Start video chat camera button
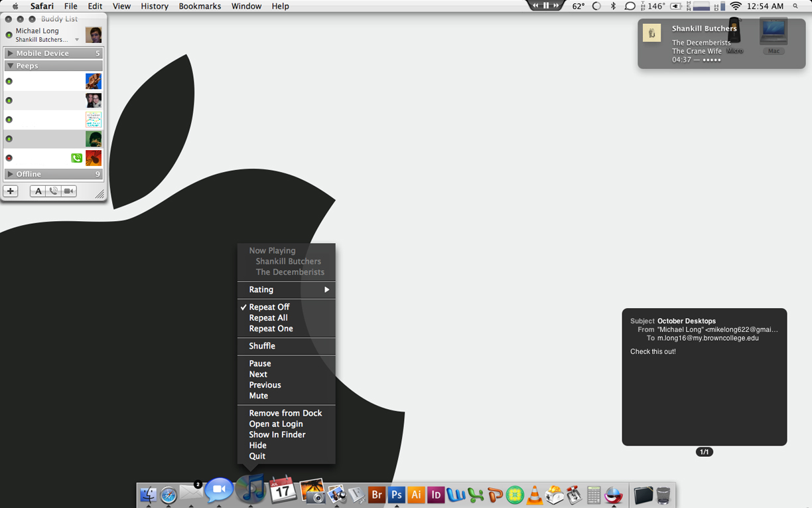The height and width of the screenshot is (508, 812). pos(69,191)
